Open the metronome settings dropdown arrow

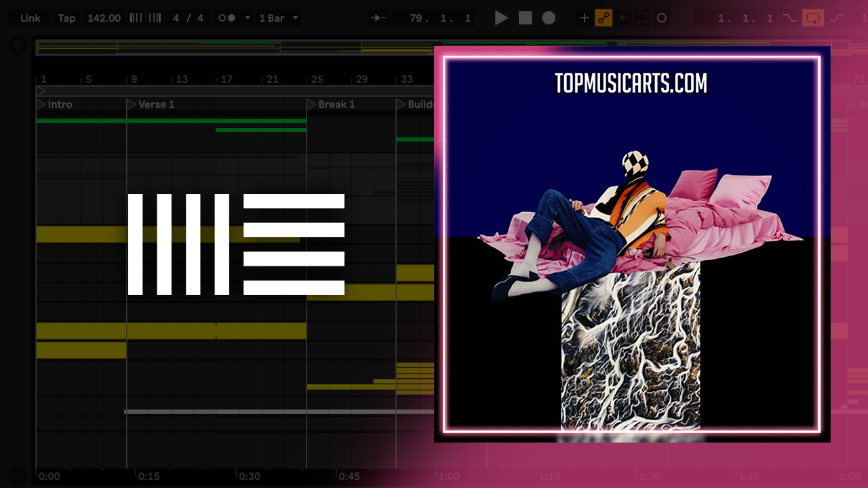pyautogui.click(x=247, y=18)
